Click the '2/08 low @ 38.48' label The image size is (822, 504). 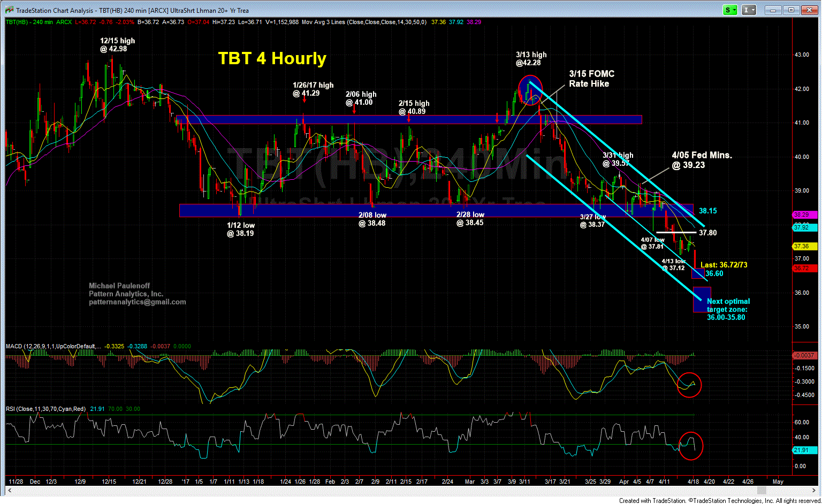372,219
